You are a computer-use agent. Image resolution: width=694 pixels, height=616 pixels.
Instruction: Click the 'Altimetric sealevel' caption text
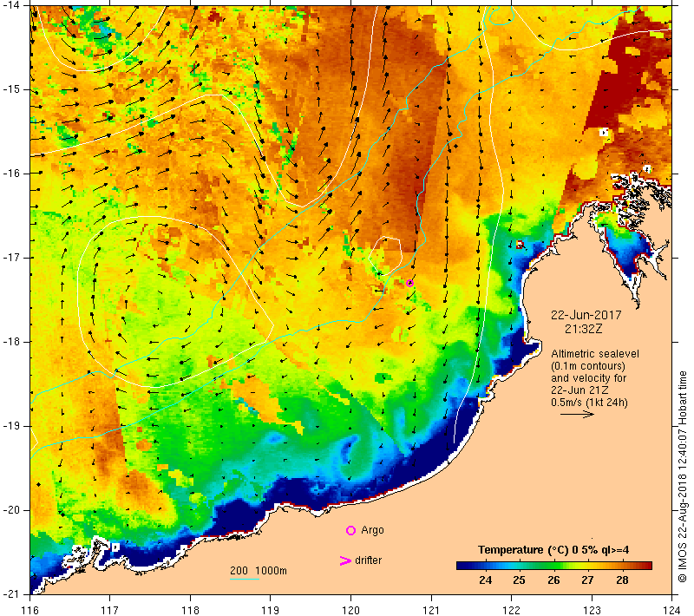pos(595,354)
